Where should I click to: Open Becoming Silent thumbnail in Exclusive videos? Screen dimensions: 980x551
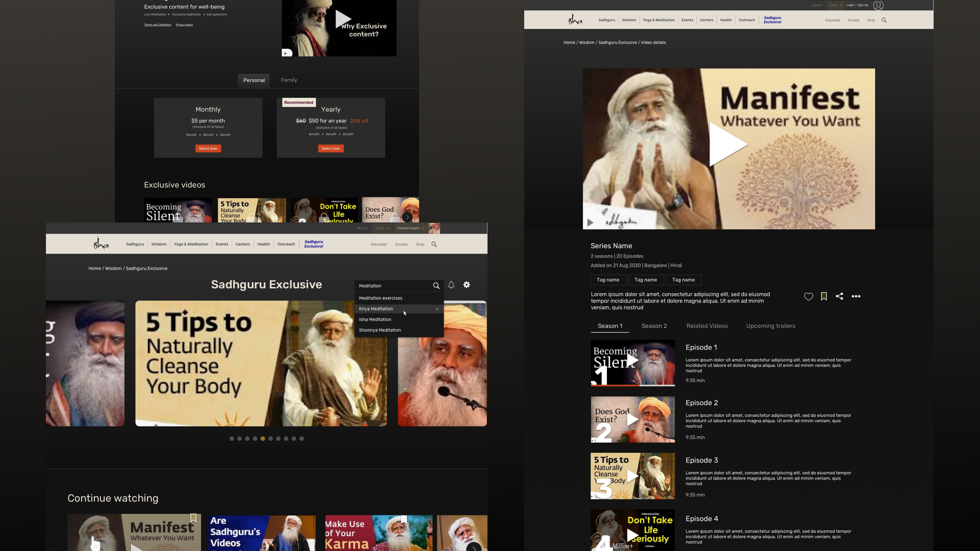coord(178,210)
